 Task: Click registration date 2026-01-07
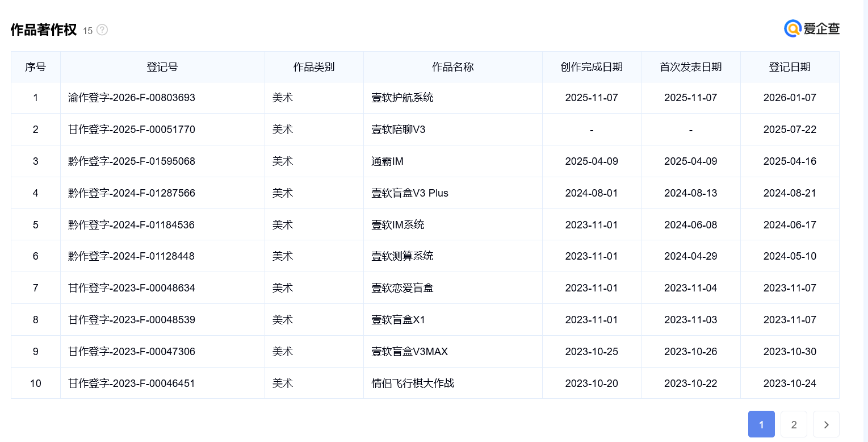pos(790,98)
